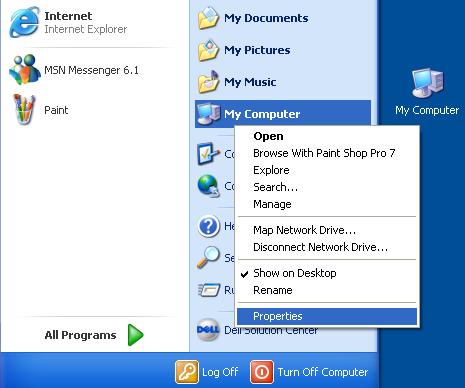The image size is (465, 388).
Task: Click the My Documents folder icon
Action: (209, 18)
